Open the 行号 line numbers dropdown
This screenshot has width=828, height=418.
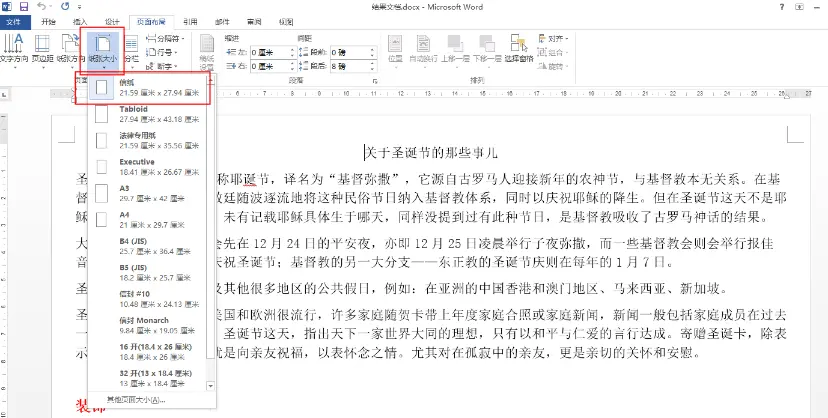coord(162,52)
